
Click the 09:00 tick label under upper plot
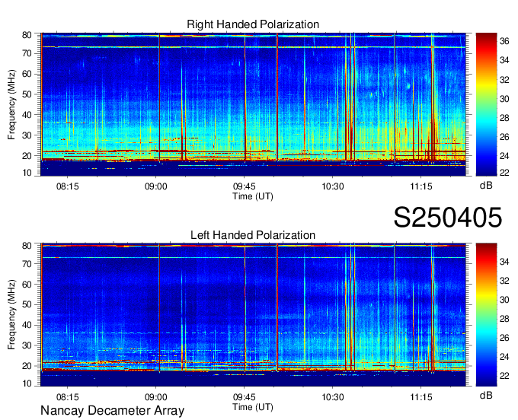(x=156, y=186)
